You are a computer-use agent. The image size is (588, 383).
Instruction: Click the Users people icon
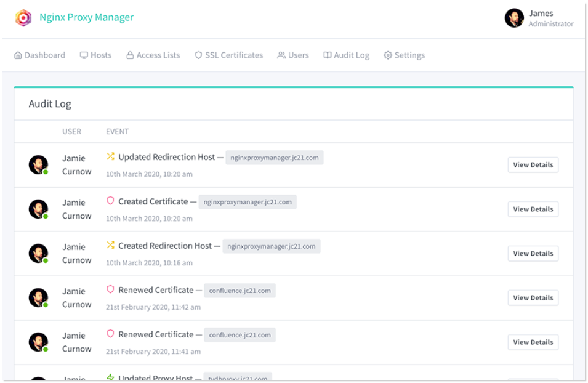coord(281,55)
